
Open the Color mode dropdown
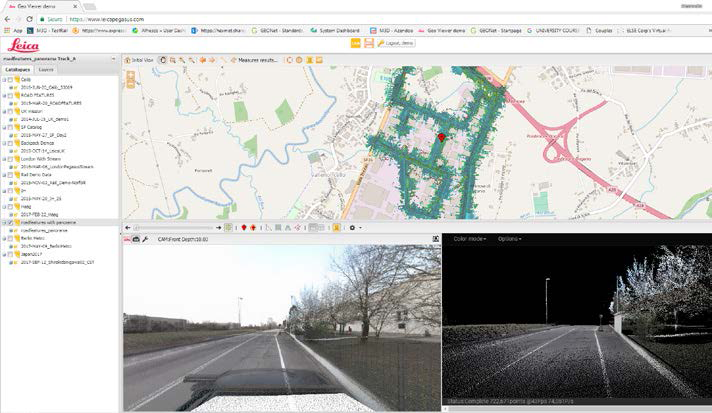[470, 239]
